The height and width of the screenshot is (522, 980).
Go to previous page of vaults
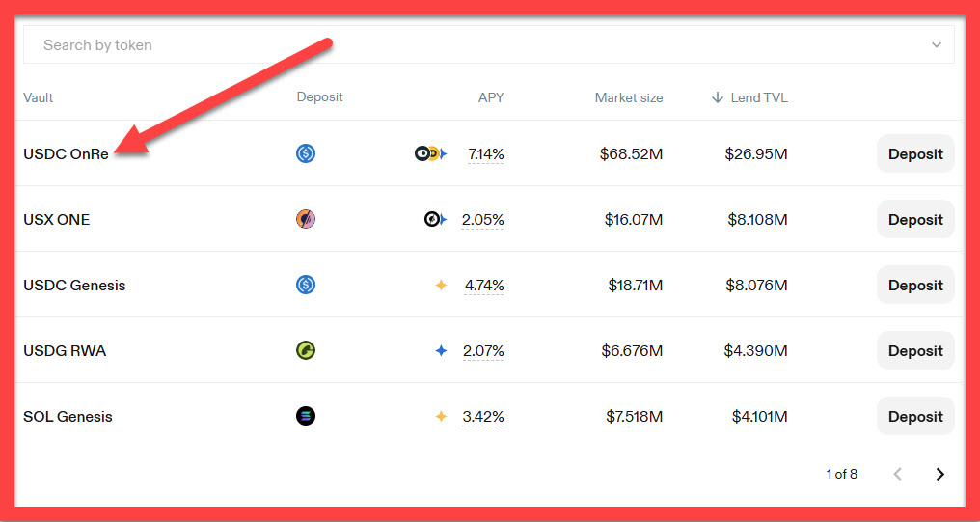(897, 474)
